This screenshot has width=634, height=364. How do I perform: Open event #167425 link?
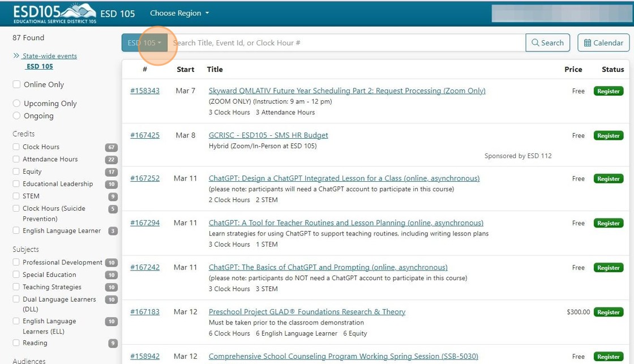[x=145, y=135]
